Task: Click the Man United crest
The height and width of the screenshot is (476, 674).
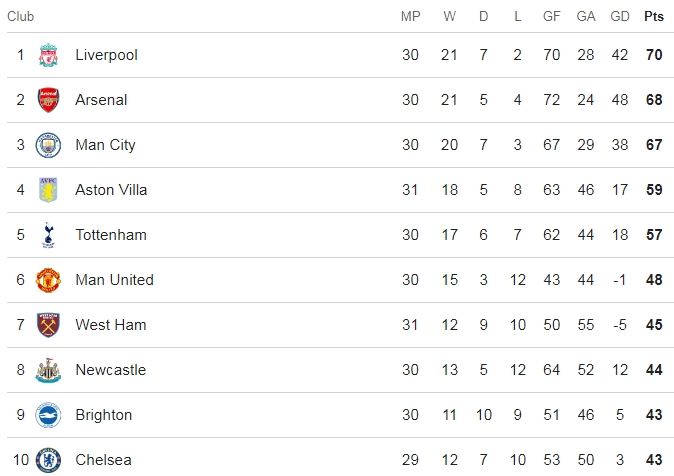Action: [48, 280]
